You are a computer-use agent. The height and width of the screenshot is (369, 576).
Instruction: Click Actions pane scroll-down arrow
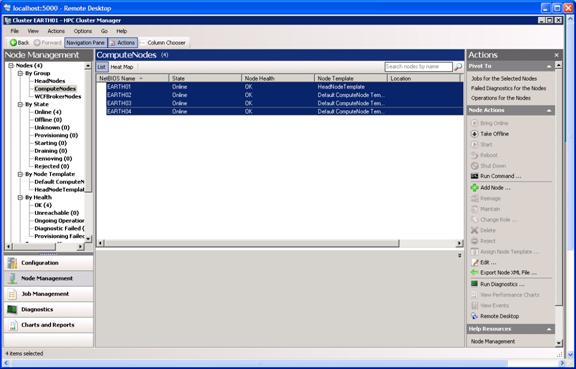pyautogui.click(x=559, y=343)
